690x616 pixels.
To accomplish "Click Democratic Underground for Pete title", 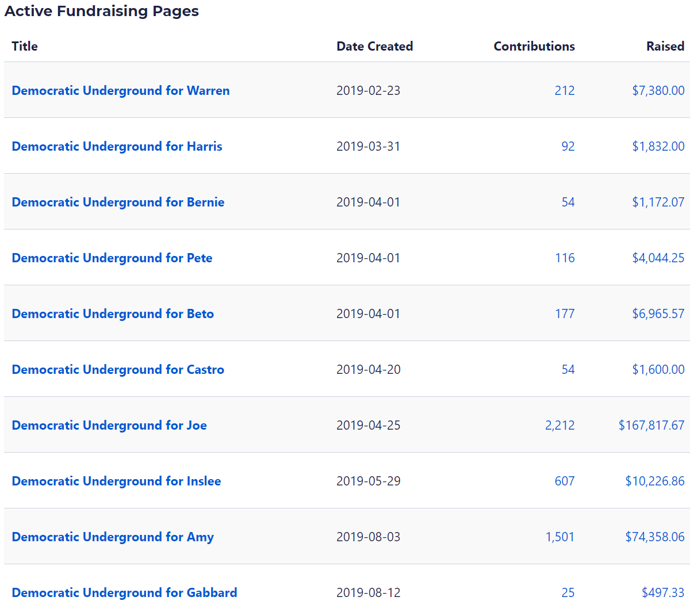I will pos(112,258).
